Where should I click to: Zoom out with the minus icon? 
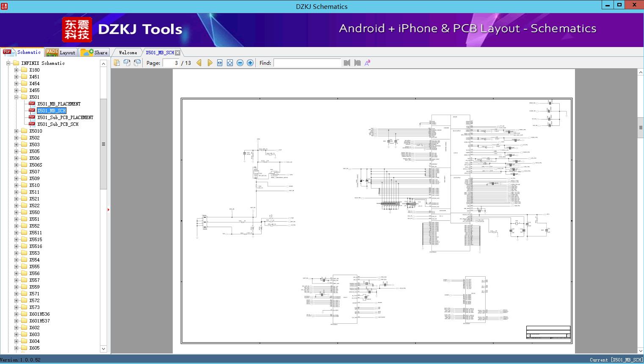(x=240, y=63)
